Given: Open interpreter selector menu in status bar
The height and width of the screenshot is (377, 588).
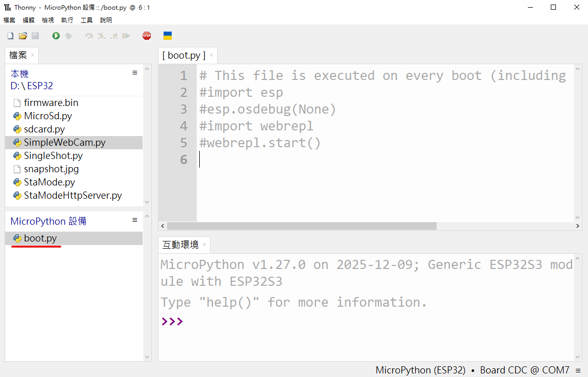Looking at the screenshot, I should [x=578, y=370].
